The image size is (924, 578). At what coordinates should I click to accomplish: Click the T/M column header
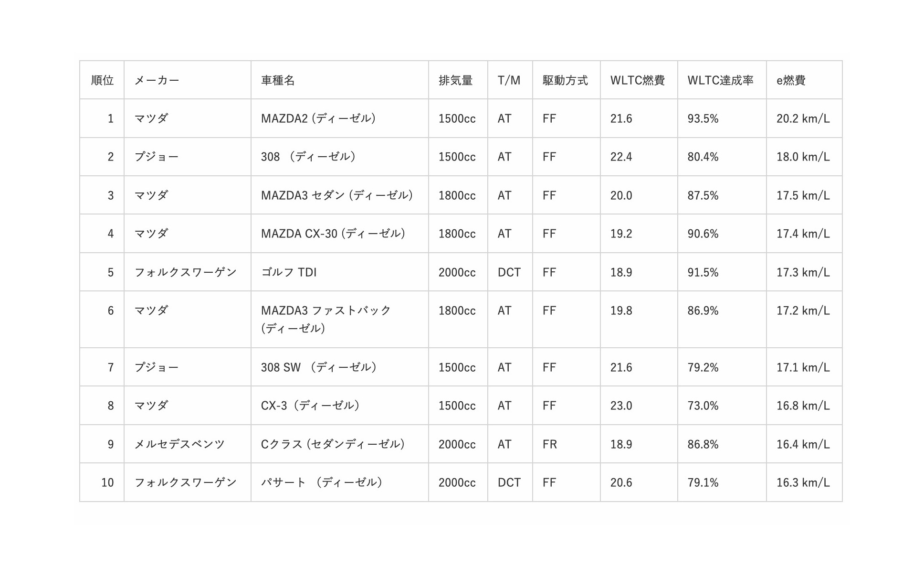click(x=509, y=80)
